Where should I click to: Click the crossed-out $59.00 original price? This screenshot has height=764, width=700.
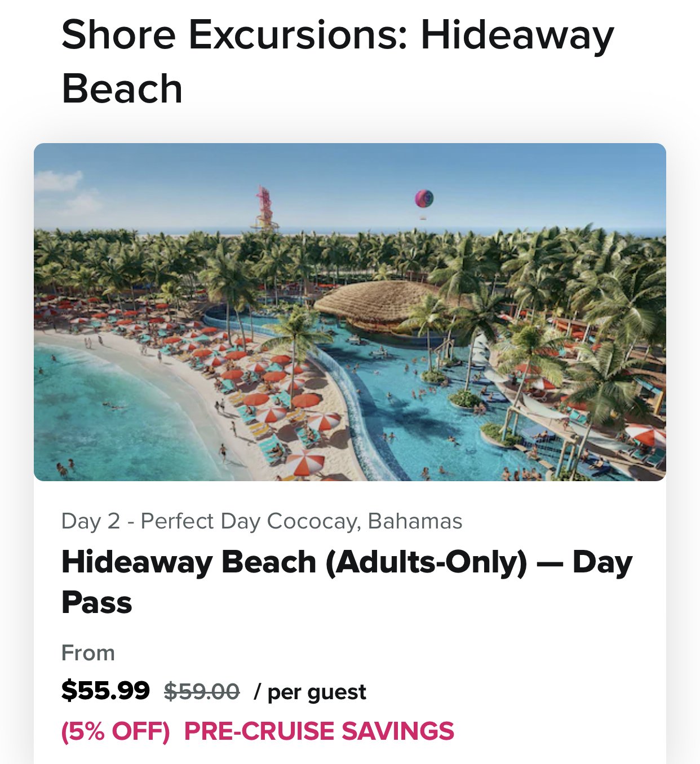[202, 691]
